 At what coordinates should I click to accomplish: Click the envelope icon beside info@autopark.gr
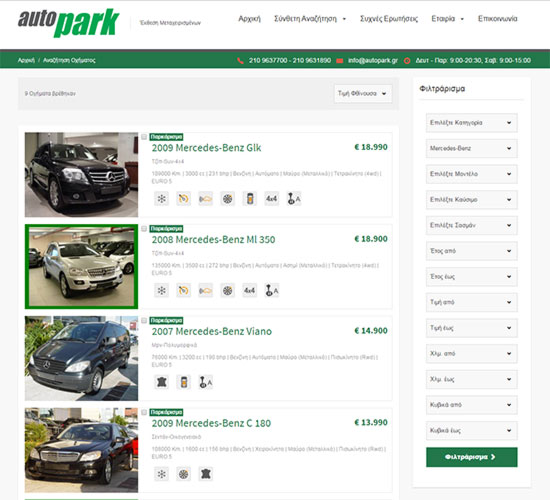click(x=340, y=61)
